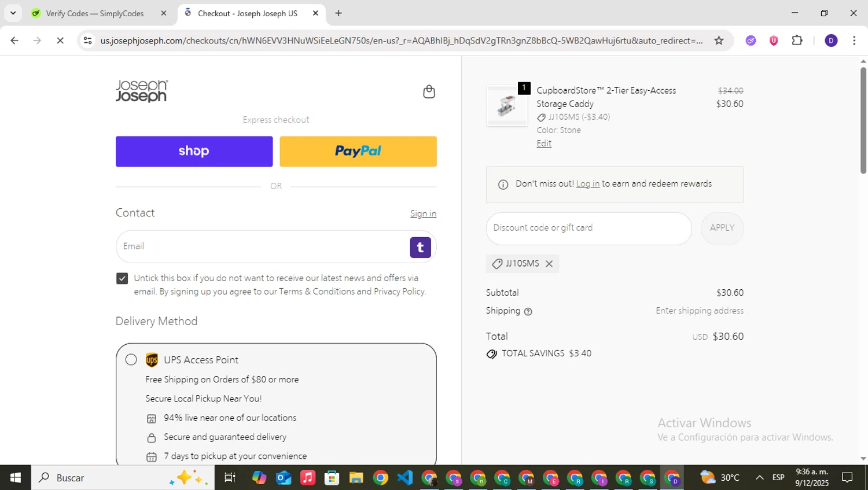Close the Checkout tab
Viewport: 868px width, 490px height.
pos(315,13)
